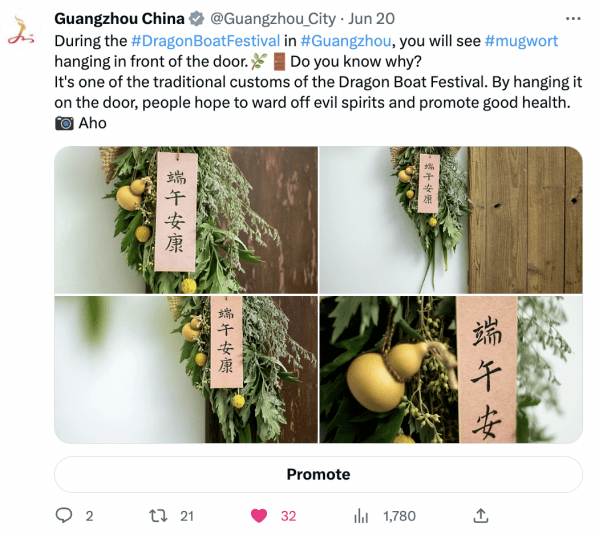Click the Guangzhou China account name
Viewport: 599px width, 535px height.
tap(119, 18)
